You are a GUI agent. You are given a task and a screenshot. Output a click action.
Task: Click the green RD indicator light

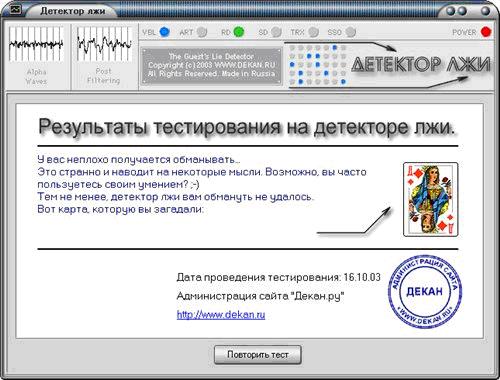click(x=239, y=32)
